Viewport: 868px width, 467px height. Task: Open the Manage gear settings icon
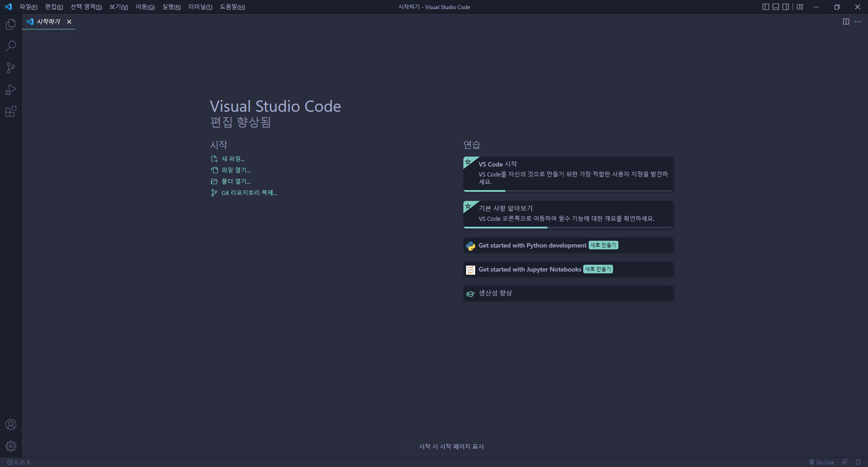click(x=11, y=446)
